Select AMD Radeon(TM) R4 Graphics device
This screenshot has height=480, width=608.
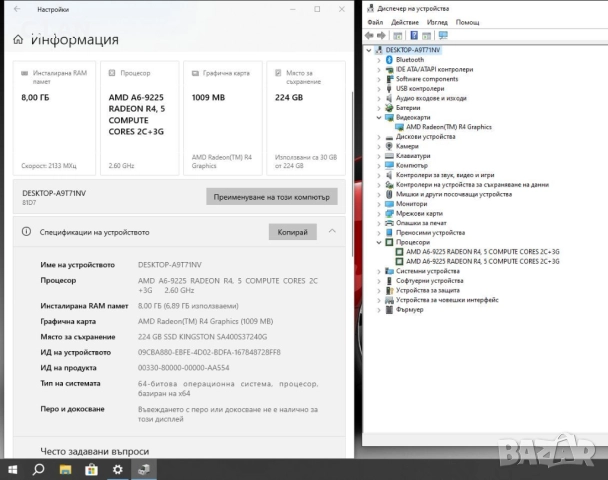pyautogui.click(x=449, y=127)
